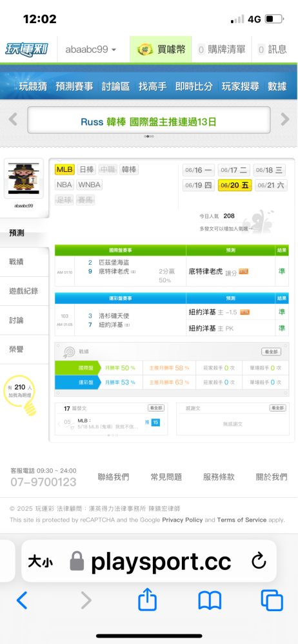Go forward with Safari forward arrow
298x644 pixels.
pyautogui.click(x=86, y=600)
